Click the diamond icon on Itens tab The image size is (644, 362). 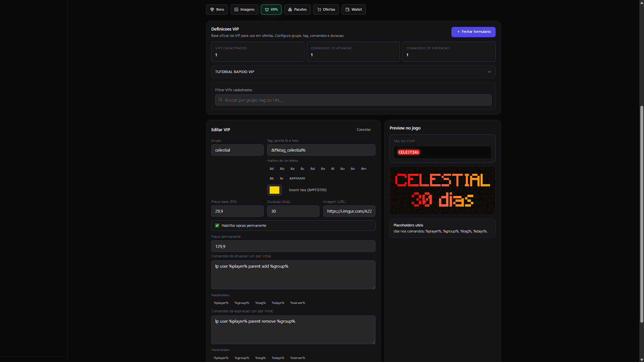[212, 10]
